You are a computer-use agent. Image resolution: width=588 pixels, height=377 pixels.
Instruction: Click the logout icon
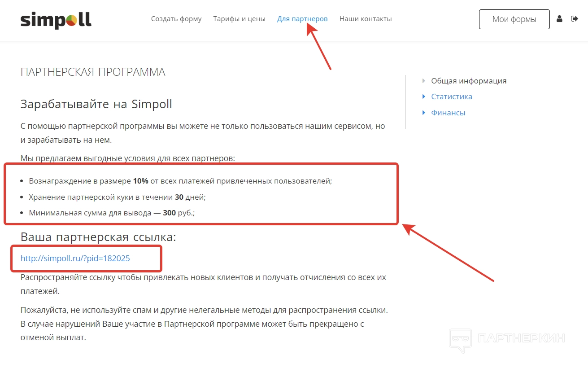pyautogui.click(x=575, y=19)
